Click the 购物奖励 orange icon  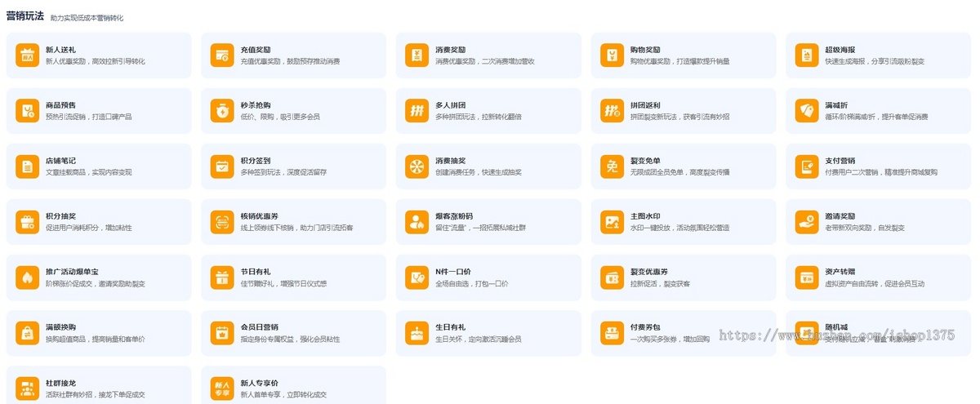click(x=612, y=55)
